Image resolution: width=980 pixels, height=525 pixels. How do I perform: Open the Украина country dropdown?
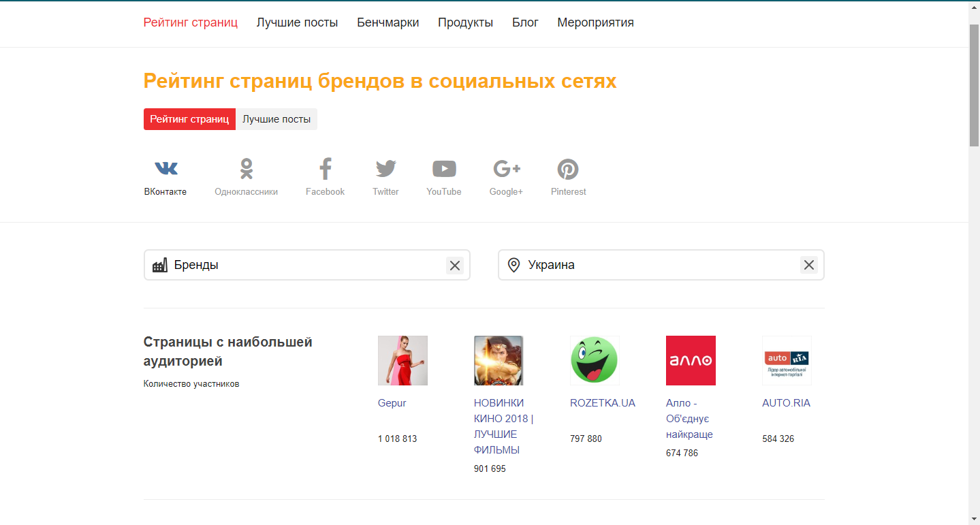(x=654, y=266)
